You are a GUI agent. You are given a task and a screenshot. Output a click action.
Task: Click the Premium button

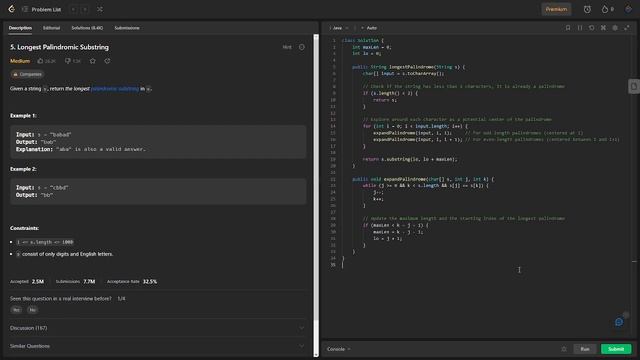556,9
